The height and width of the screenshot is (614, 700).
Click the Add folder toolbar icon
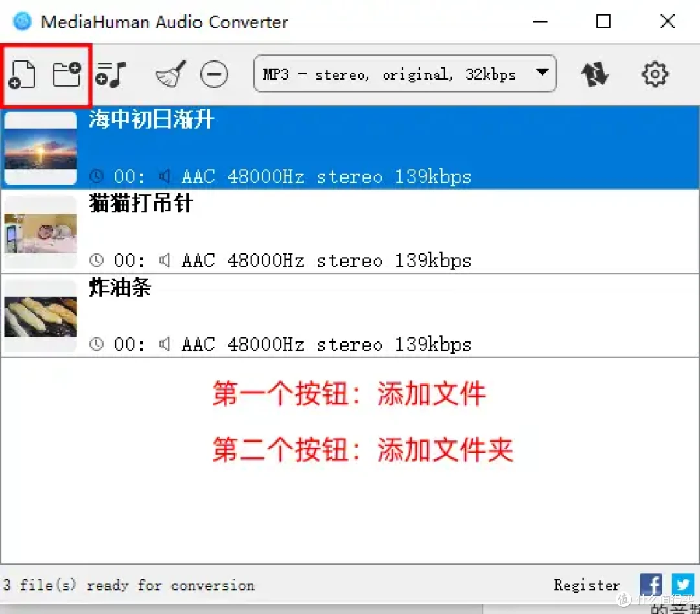coord(67,74)
